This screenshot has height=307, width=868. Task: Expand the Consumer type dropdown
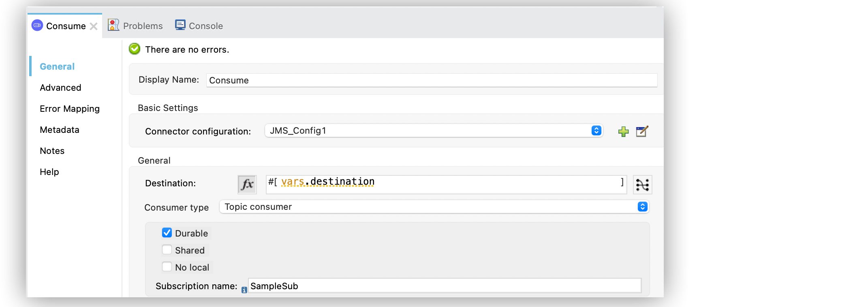[x=434, y=207]
